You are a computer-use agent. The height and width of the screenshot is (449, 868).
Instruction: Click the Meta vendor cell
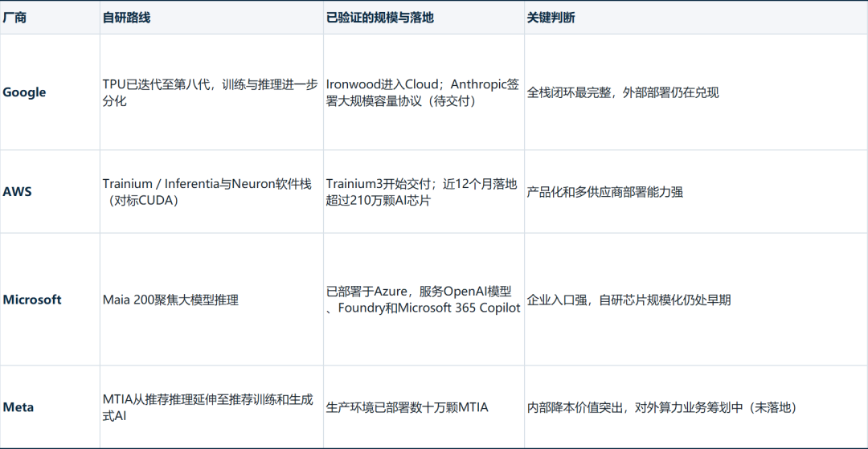50,407
